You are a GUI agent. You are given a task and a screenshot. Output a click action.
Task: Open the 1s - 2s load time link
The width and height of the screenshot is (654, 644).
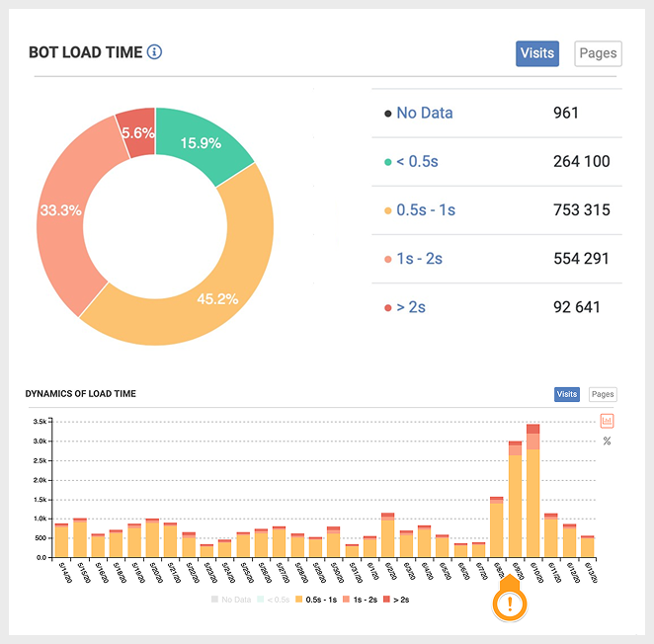click(x=419, y=258)
